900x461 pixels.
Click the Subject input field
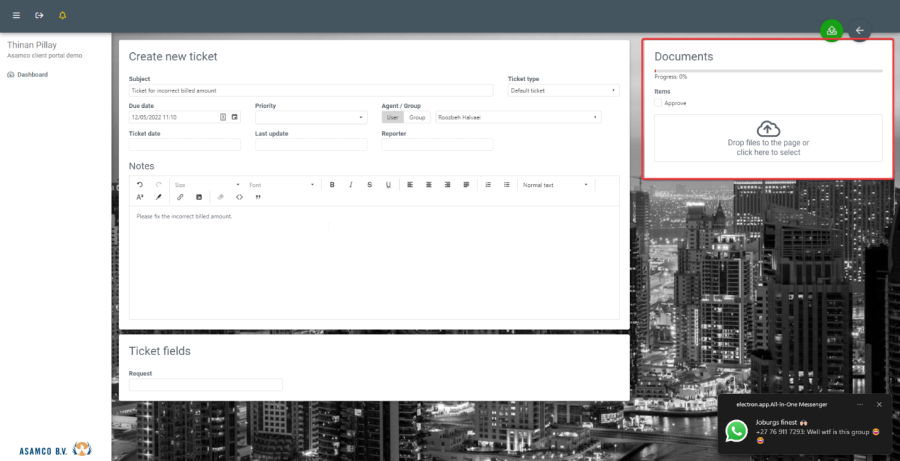[311, 90]
